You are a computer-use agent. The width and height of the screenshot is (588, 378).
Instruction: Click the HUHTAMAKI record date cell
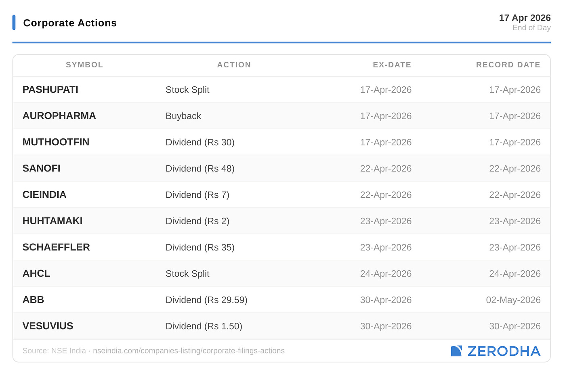[x=515, y=221]
